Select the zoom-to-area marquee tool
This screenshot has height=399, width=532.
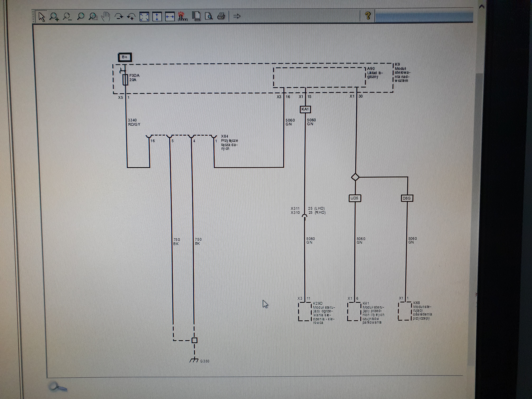click(x=93, y=17)
